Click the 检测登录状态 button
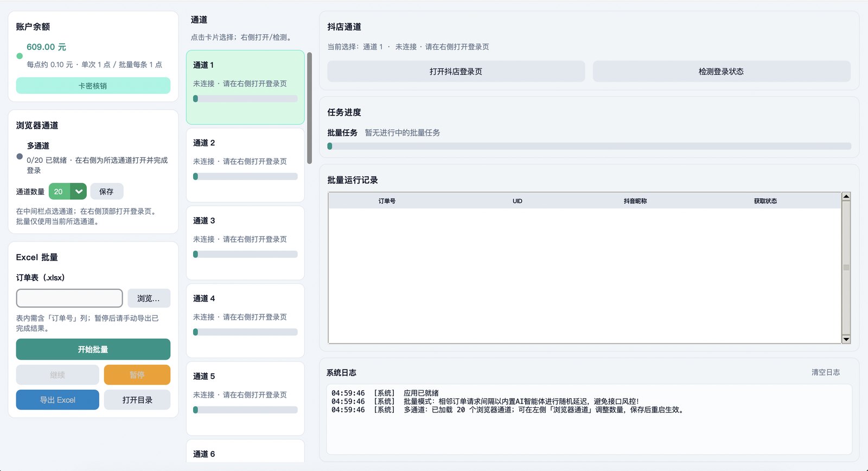 tap(722, 72)
